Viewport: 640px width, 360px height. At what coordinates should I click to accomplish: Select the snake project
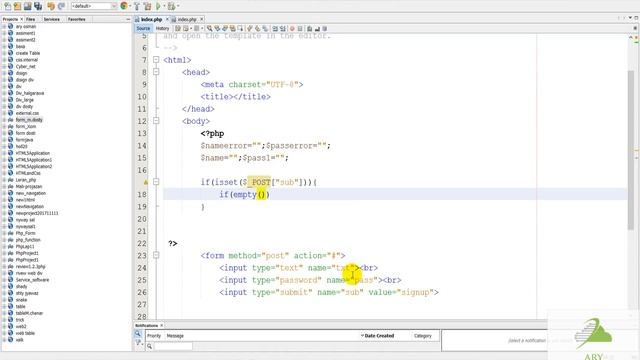21,300
